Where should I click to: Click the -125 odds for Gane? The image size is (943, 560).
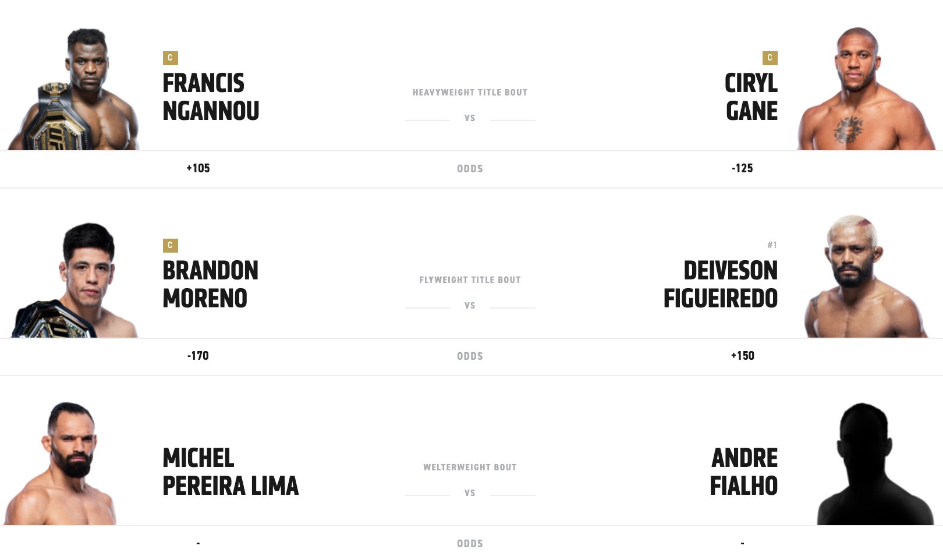coord(742,169)
